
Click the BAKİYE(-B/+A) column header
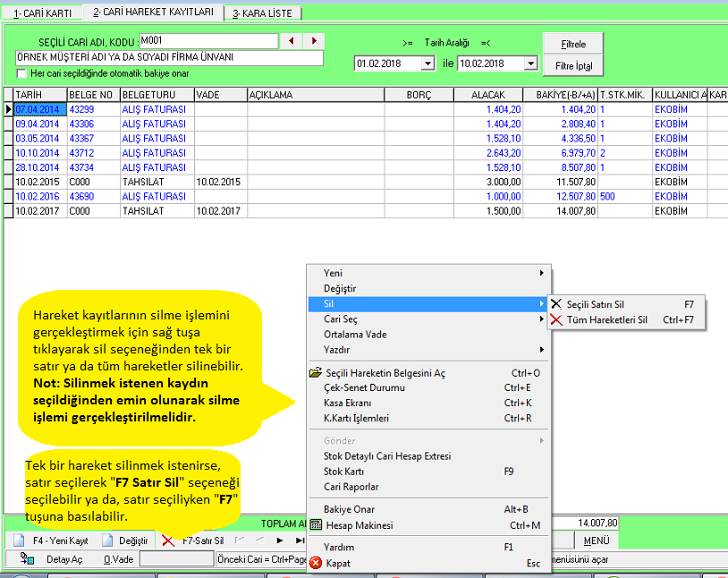click(x=561, y=95)
